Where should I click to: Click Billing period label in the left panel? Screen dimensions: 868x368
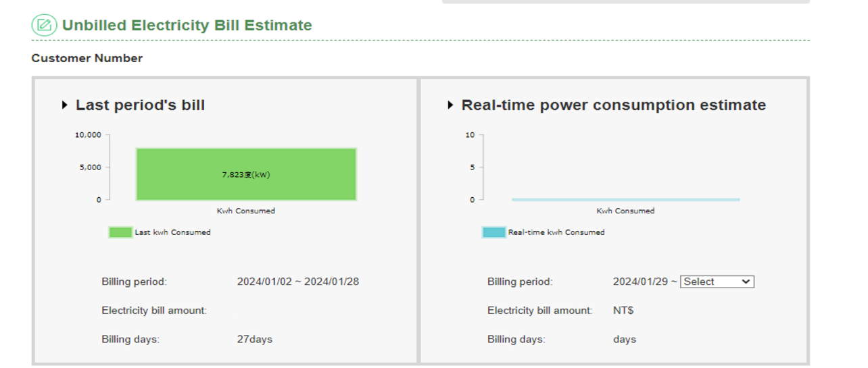pos(134,282)
